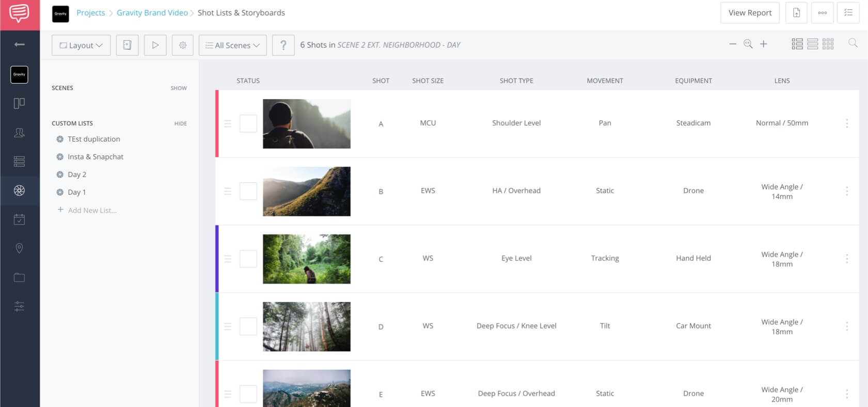Viewport: 868px width, 407px height.
Task: Zoom out with the minus icon
Action: (733, 44)
